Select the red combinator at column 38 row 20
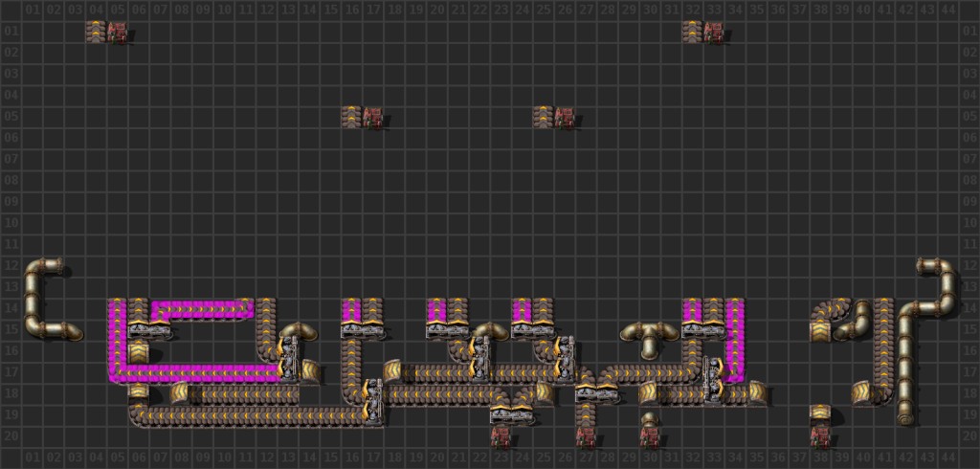The width and height of the screenshot is (980, 469). (x=819, y=436)
